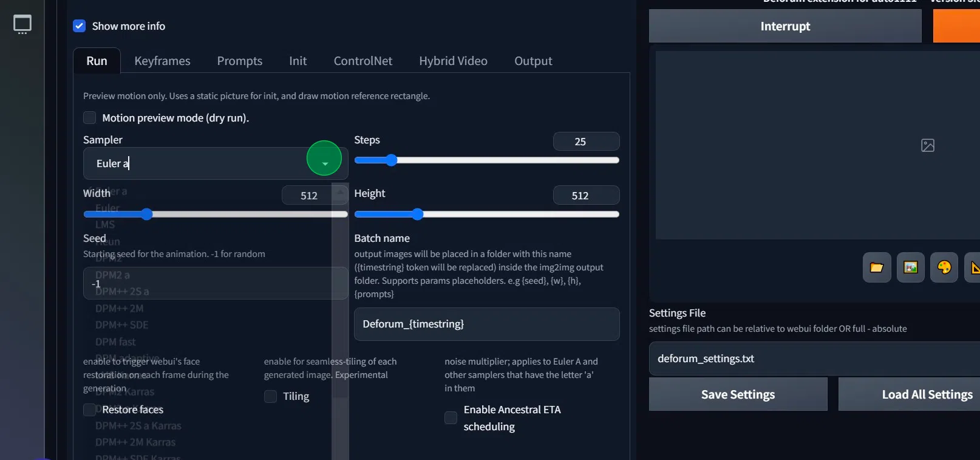Click the image placeholder icon in the preview
980x460 pixels.
928,145
